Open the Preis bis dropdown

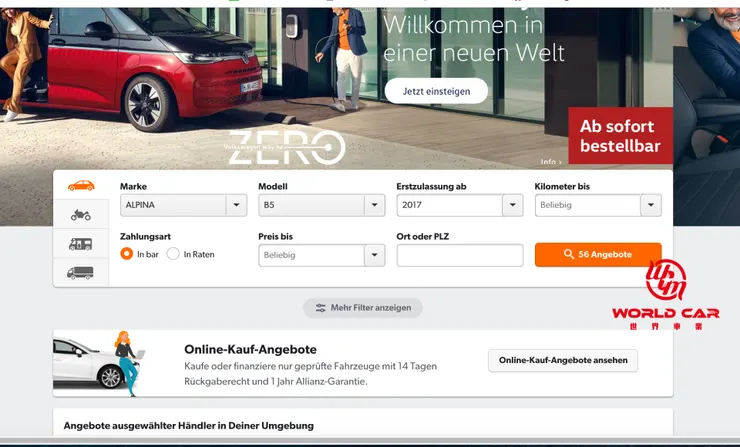point(322,255)
